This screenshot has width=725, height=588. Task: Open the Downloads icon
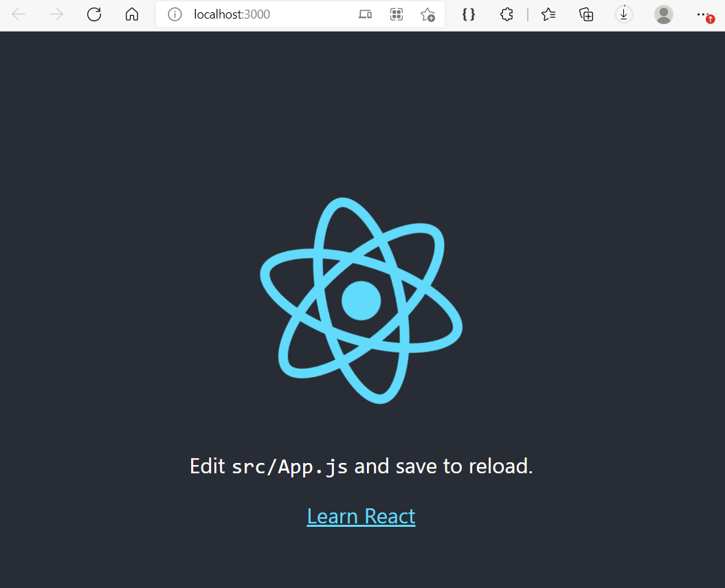[x=624, y=14]
